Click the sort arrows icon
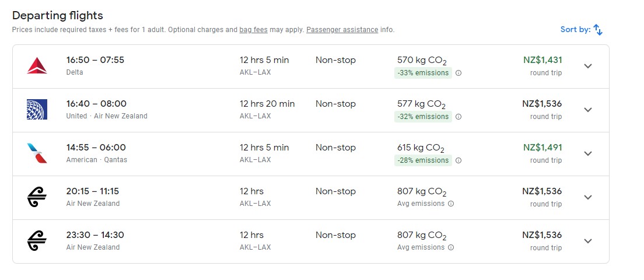The height and width of the screenshot is (280, 644). 598,30
